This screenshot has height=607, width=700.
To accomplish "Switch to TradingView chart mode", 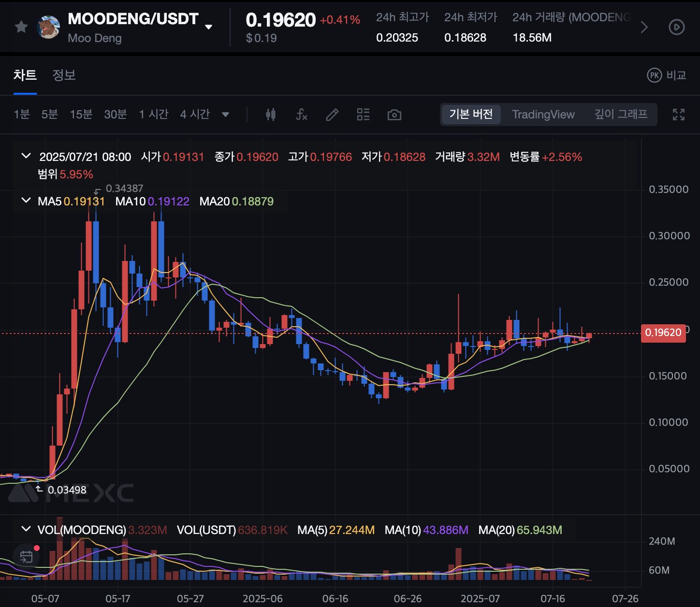I will 543,115.
